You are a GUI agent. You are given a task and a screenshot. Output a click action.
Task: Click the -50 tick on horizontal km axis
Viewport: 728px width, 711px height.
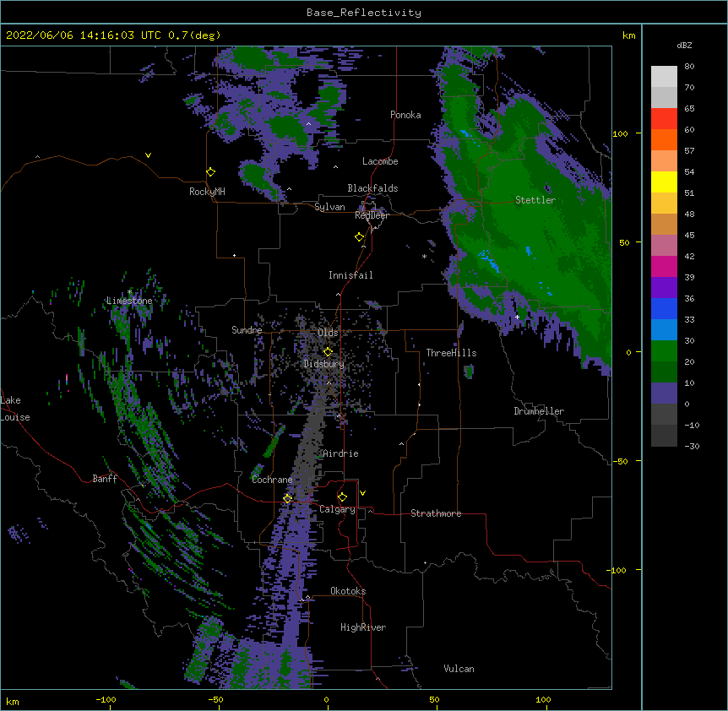215,700
